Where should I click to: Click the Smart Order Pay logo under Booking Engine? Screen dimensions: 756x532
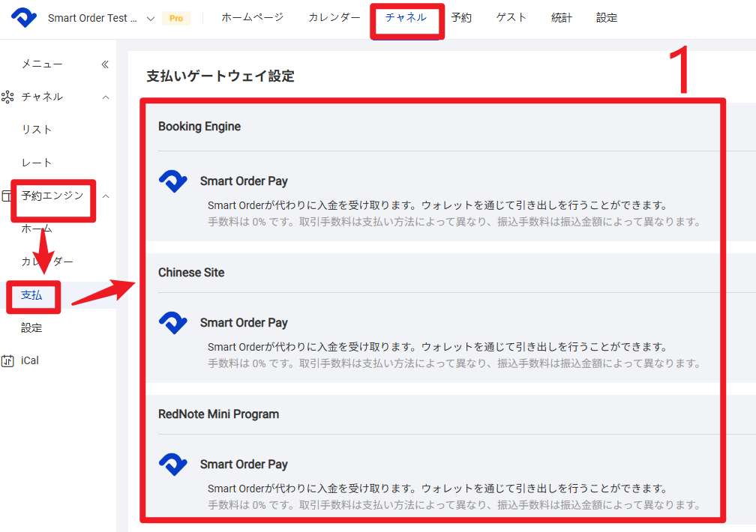click(x=173, y=181)
